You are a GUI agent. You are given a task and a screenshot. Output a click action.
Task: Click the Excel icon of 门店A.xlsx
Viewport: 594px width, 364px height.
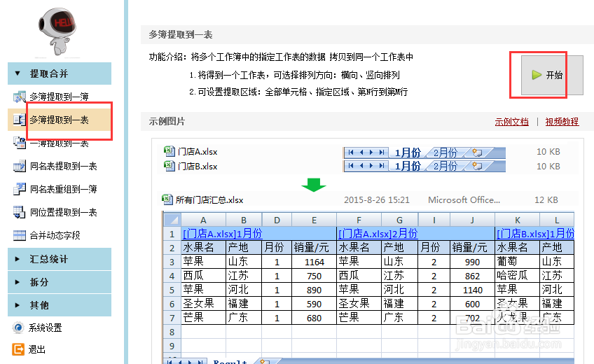169,151
